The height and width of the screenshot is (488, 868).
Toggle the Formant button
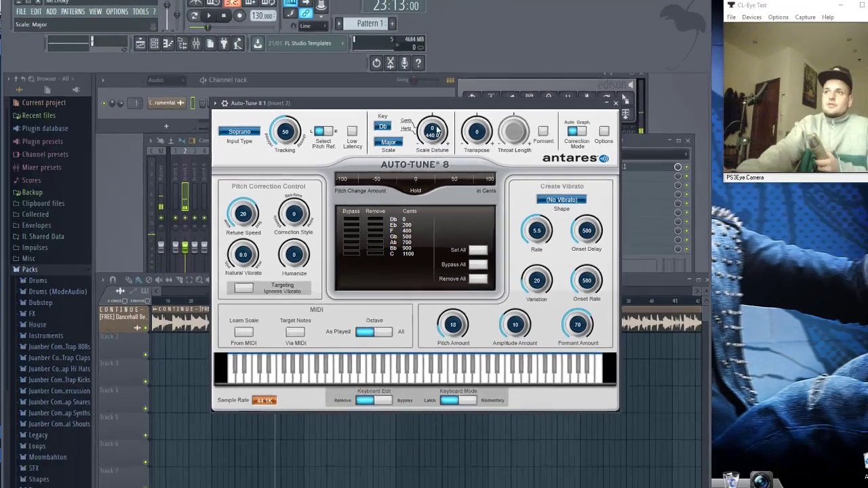click(543, 131)
